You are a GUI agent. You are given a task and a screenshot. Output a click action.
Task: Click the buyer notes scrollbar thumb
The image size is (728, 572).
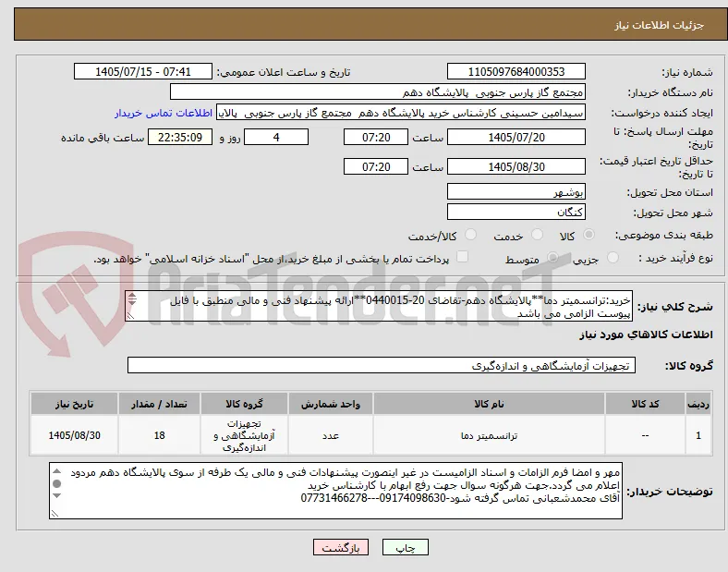[x=56, y=483]
